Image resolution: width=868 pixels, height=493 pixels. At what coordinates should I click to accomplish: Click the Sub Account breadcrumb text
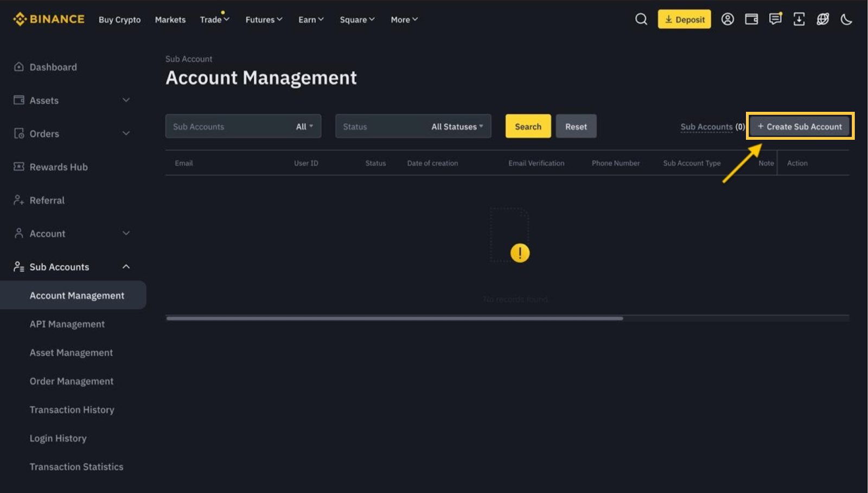click(x=189, y=59)
